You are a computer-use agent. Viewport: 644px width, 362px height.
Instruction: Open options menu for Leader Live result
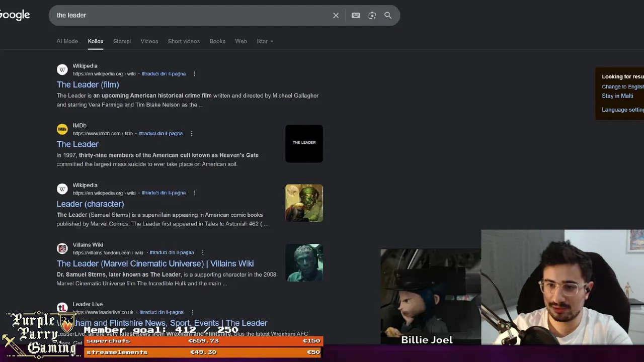click(192, 312)
